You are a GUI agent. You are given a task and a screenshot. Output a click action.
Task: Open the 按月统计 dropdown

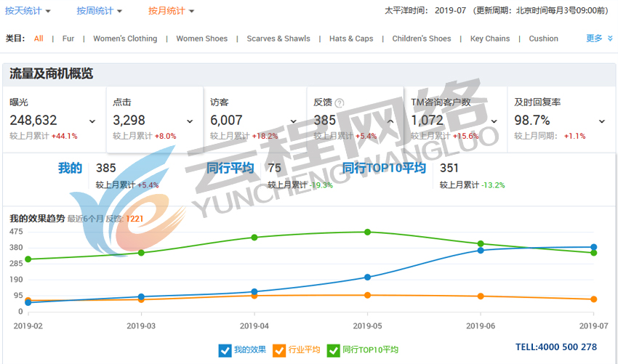coord(171,11)
